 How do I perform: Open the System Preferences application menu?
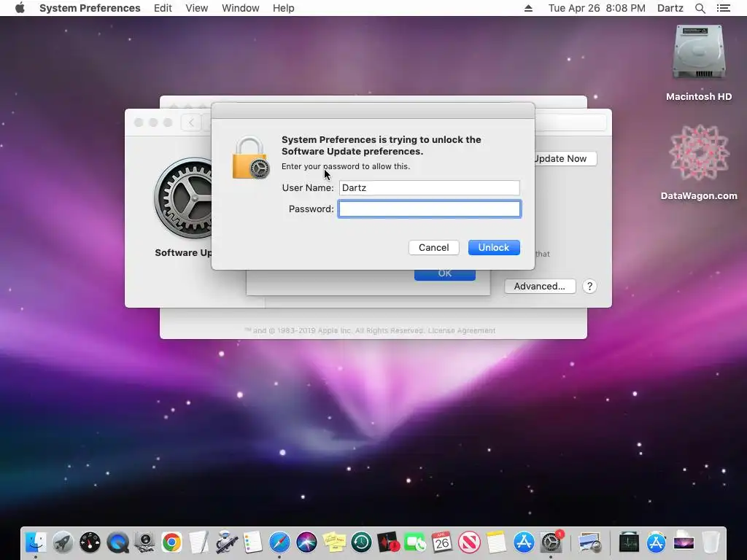click(x=90, y=8)
